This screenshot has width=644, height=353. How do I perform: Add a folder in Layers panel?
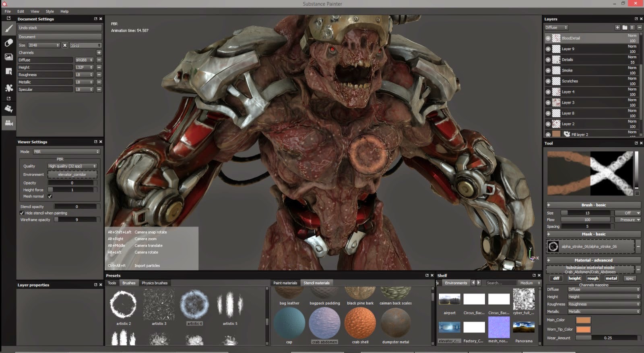point(625,27)
